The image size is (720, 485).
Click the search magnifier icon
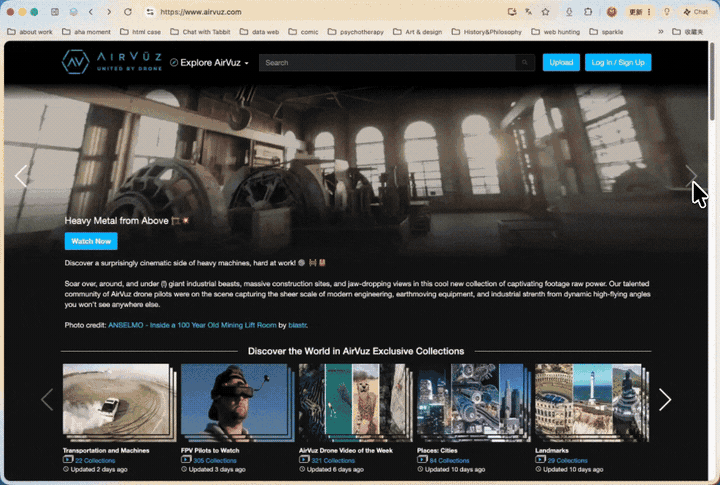point(524,62)
